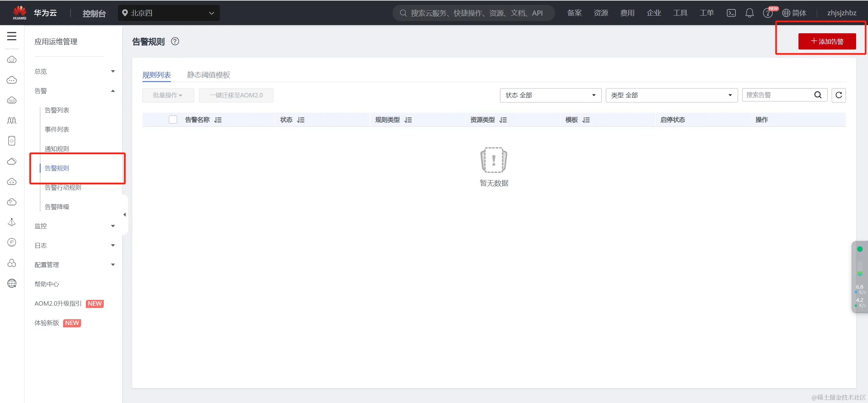
Task: Open the 类型 全部 filter dropdown
Action: (x=671, y=95)
